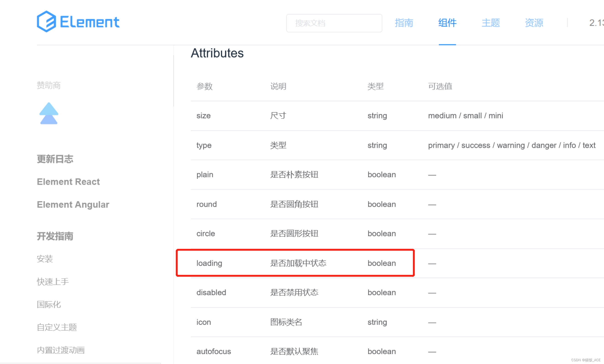Open the 指南 menu item

point(404,23)
